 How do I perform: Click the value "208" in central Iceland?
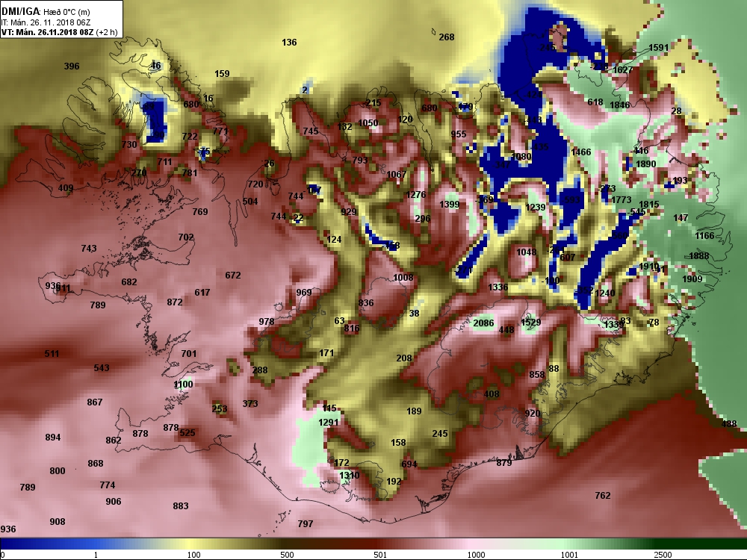pos(404,358)
